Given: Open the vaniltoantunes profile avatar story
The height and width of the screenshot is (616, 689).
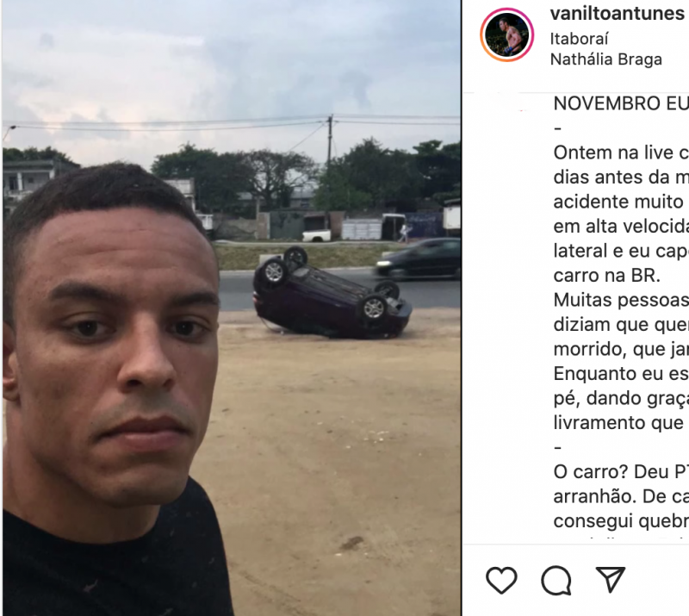Looking at the screenshot, I should [506, 34].
